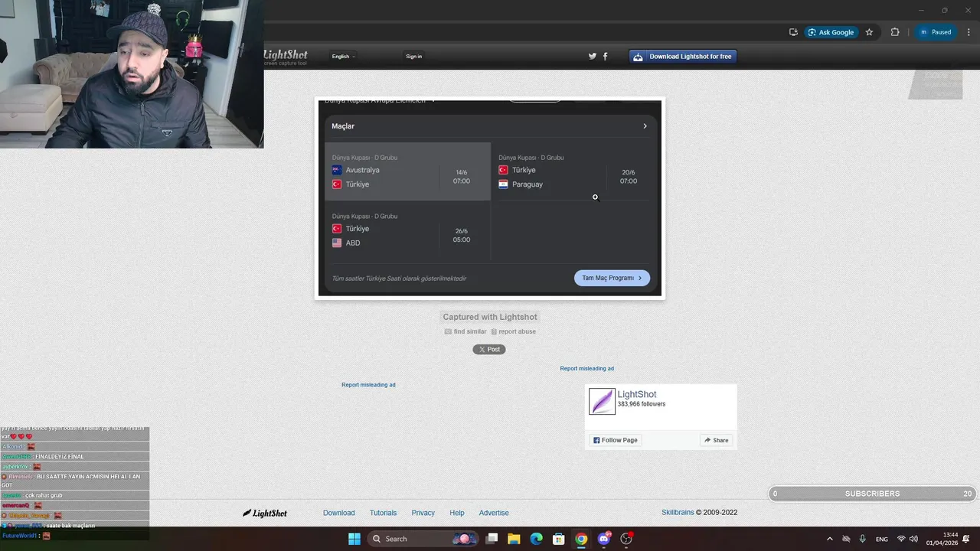
Task: Open the volume speaker tray icon
Action: pyautogui.click(x=913, y=539)
